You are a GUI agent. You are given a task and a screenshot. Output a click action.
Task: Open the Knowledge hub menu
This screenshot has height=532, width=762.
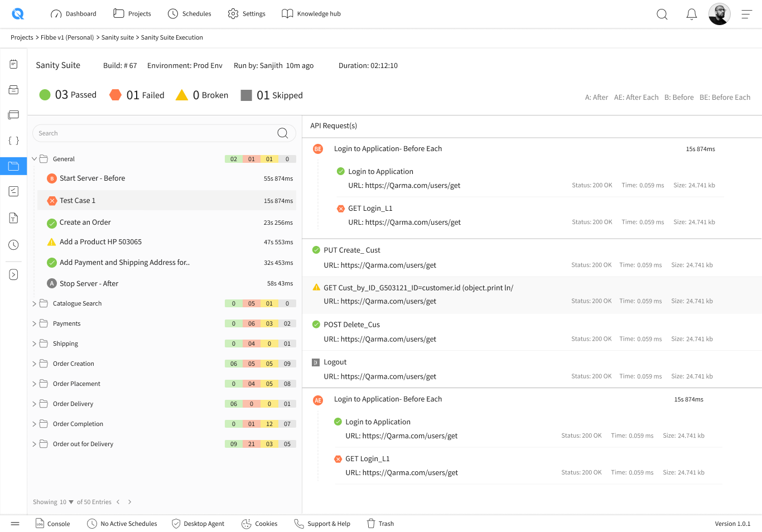pos(311,14)
